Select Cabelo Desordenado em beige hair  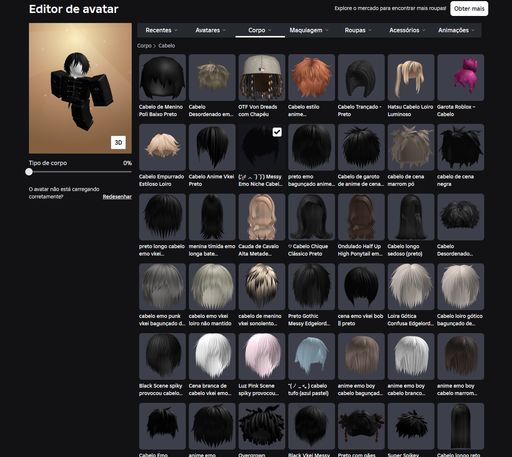212,77
